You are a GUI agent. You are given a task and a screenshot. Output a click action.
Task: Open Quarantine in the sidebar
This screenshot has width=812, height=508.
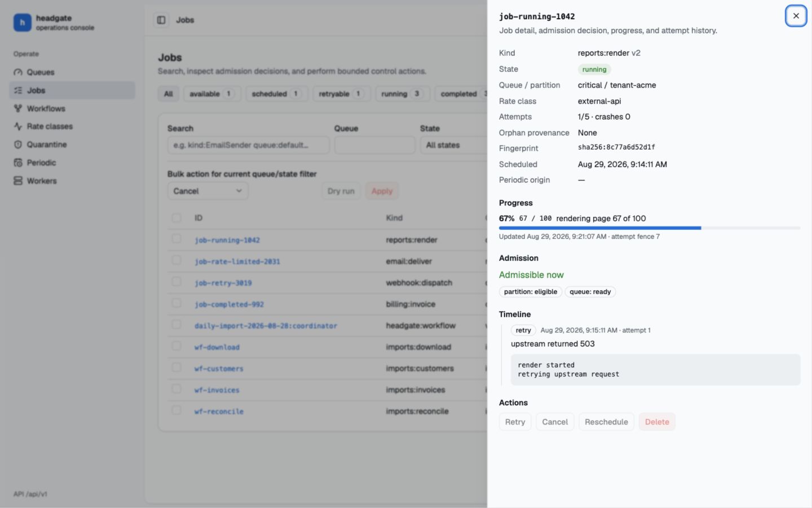(72, 144)
